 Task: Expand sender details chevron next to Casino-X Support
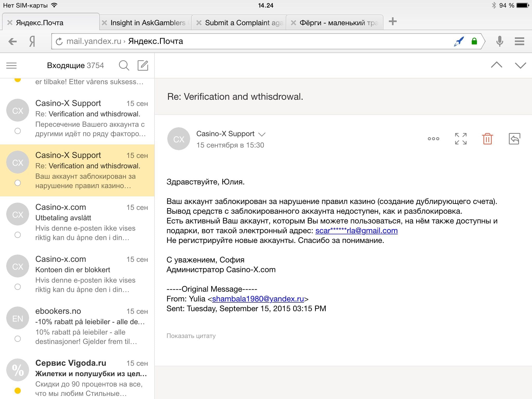(x=262, y=134)
